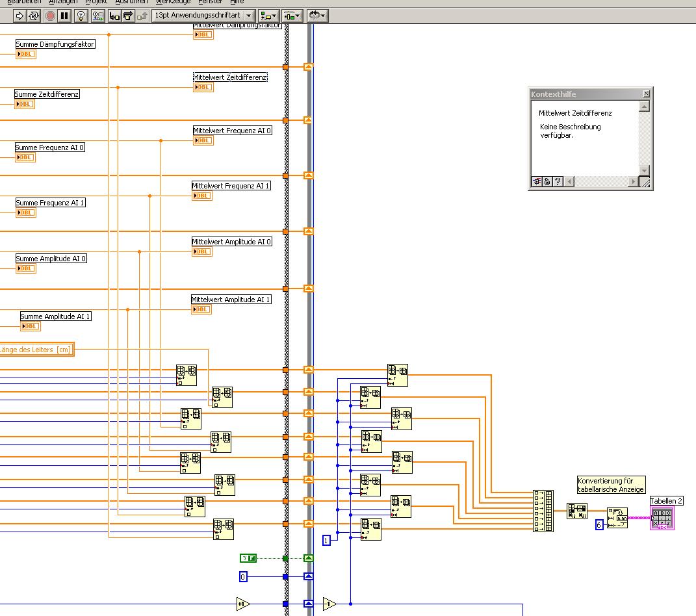Toggle the lock in Kontexthilfe window
The height and width of the screenshot is (616, 696).
(547, 182)
